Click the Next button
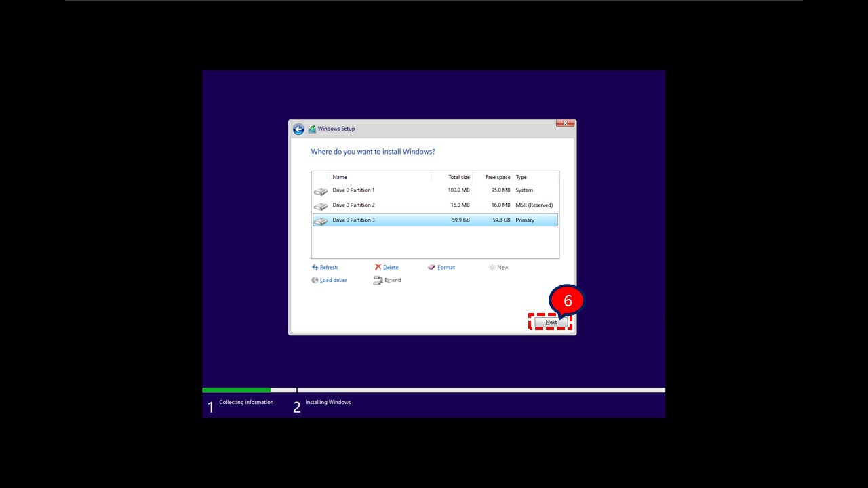The image size is (868, 488). [551, 322]
